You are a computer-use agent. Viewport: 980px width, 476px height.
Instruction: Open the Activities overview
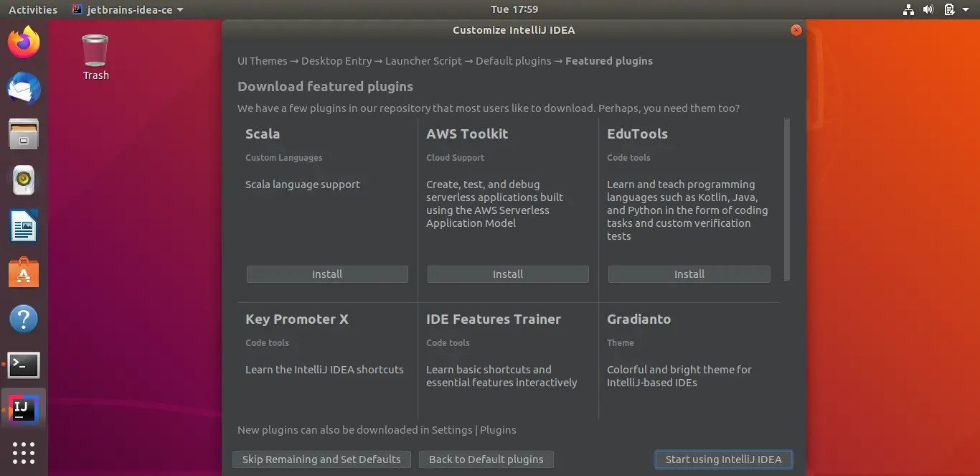[33, 9]
